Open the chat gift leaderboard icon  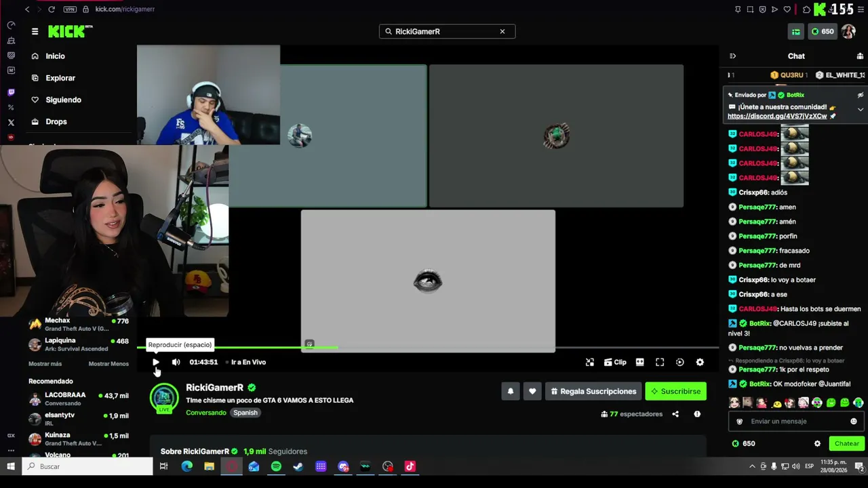click(x=860, y=56)
